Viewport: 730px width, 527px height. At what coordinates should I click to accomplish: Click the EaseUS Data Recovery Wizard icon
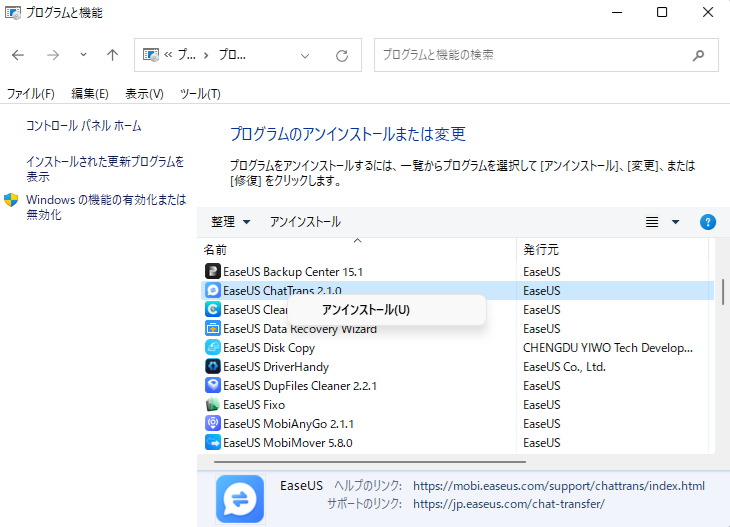213,329
